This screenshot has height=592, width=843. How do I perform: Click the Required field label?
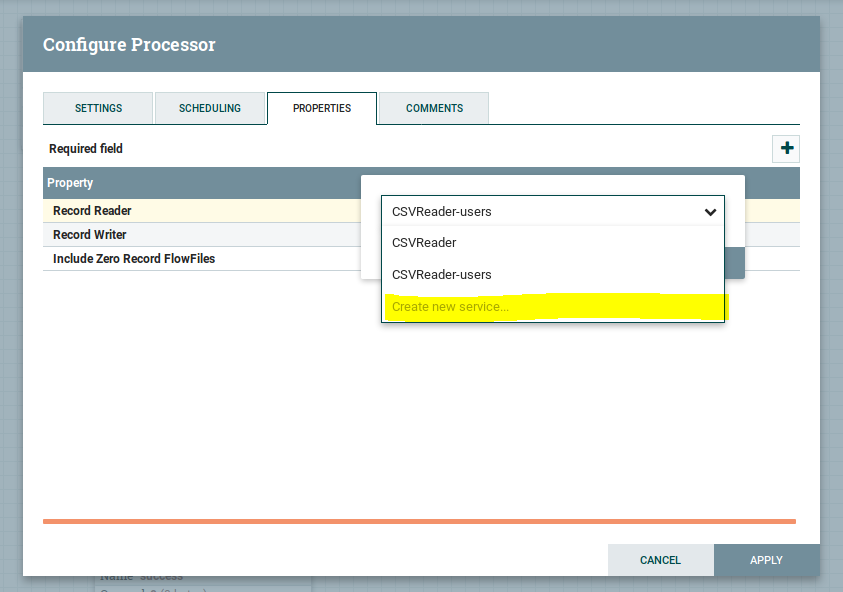pos(85,148)
